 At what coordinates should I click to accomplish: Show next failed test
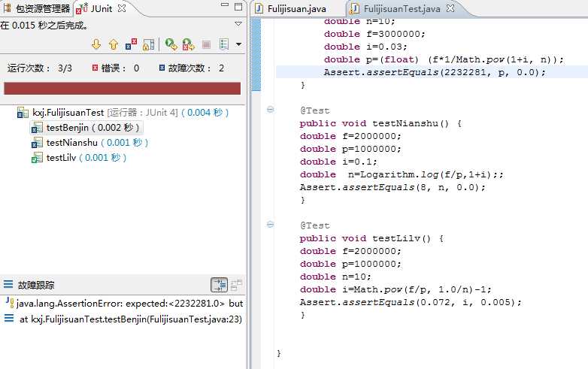pos(96,44)
